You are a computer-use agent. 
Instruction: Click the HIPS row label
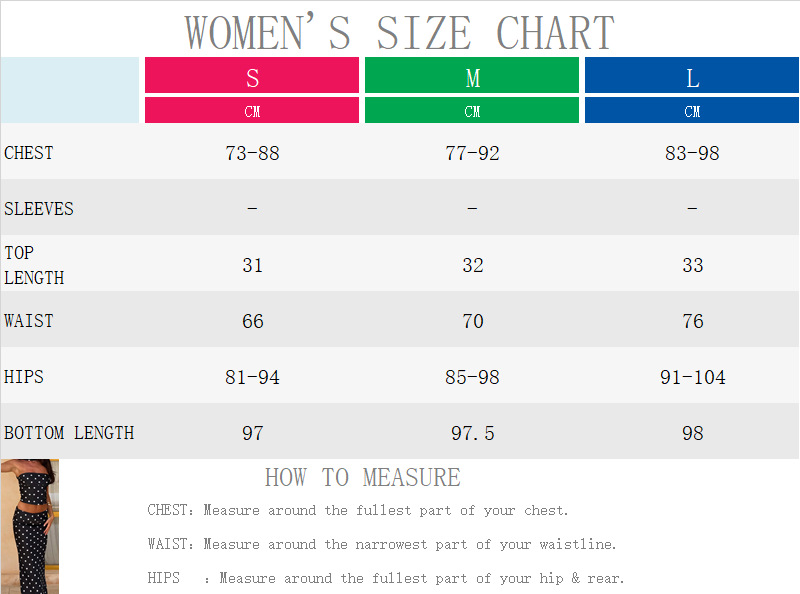24,377
